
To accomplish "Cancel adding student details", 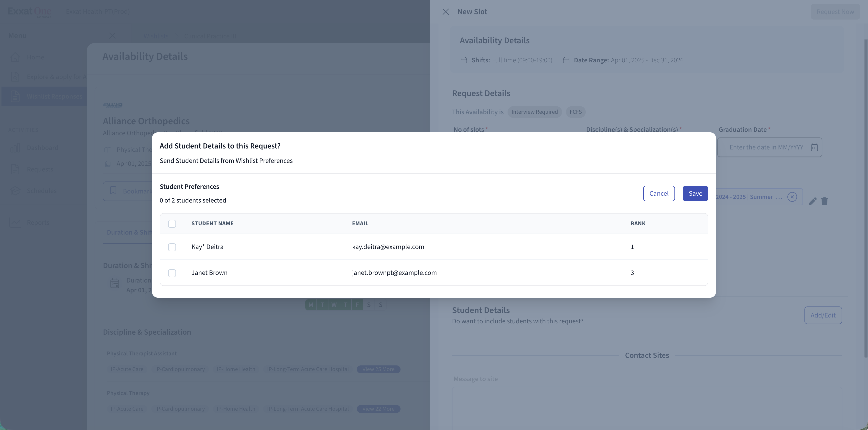I will click(x=658, y=193).
